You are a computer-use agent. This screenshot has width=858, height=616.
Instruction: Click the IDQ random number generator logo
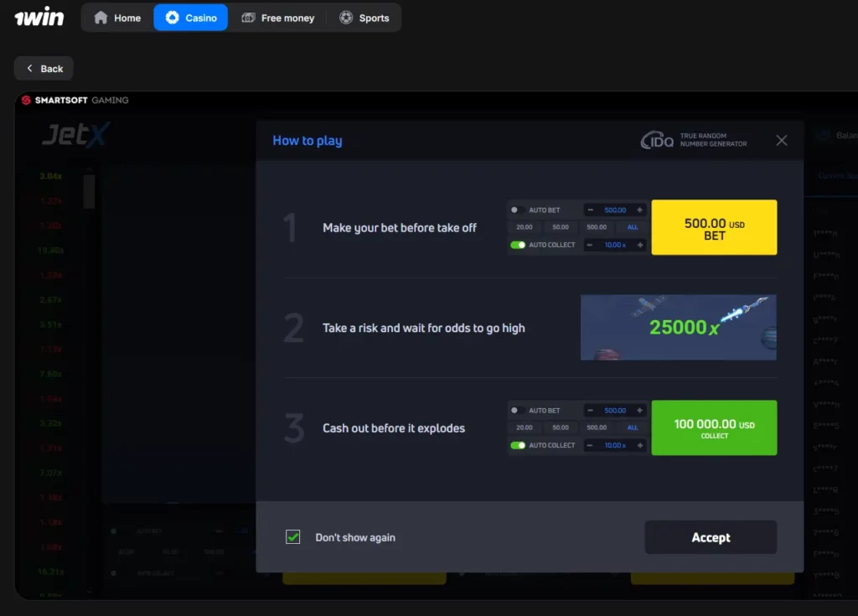pos(694,140)
